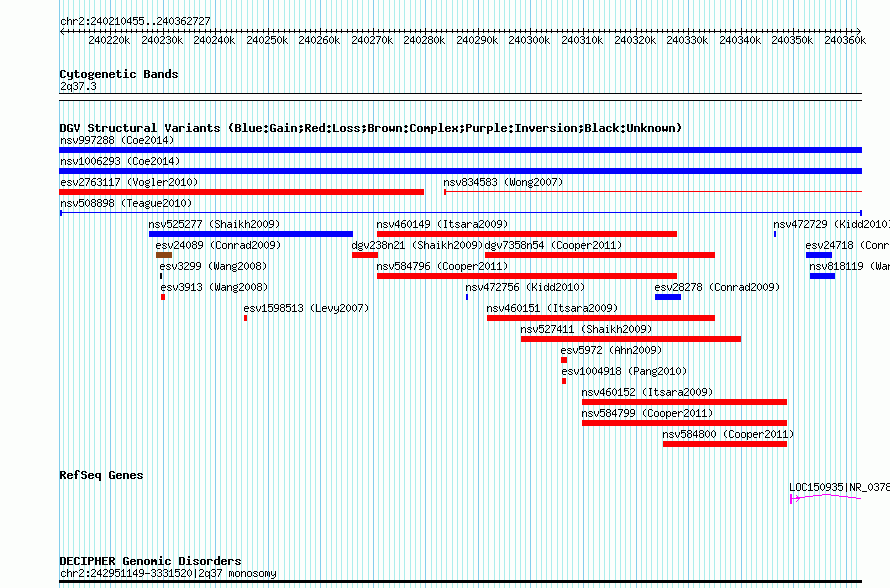Click the nsv997288 (Coe2014) blue gain bar

coord(460,150)
